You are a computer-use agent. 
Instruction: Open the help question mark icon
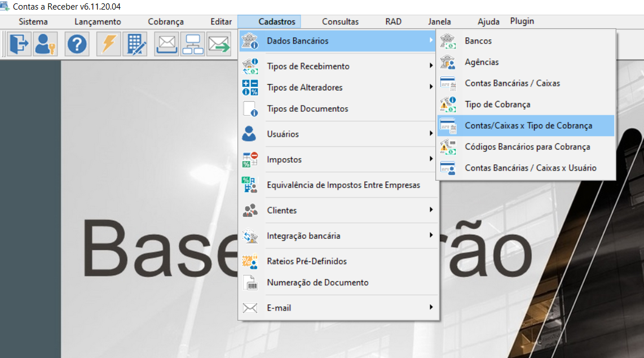(x=77, y=44)
